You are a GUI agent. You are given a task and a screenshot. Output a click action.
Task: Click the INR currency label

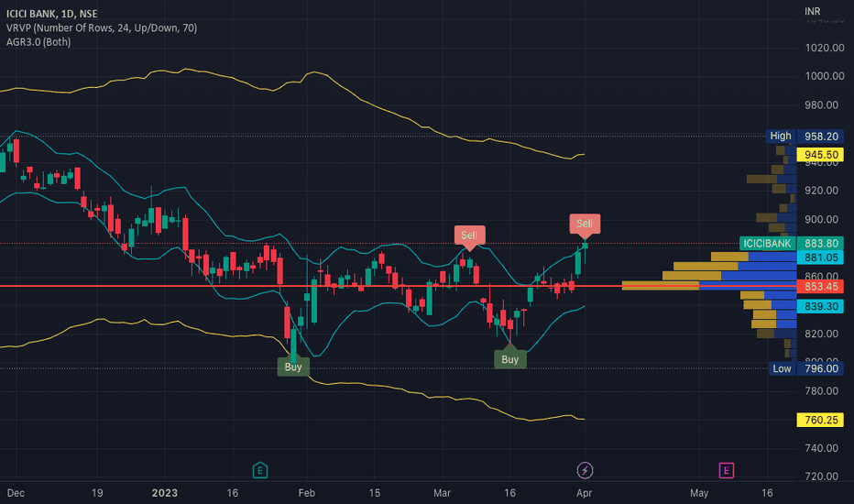812,11
